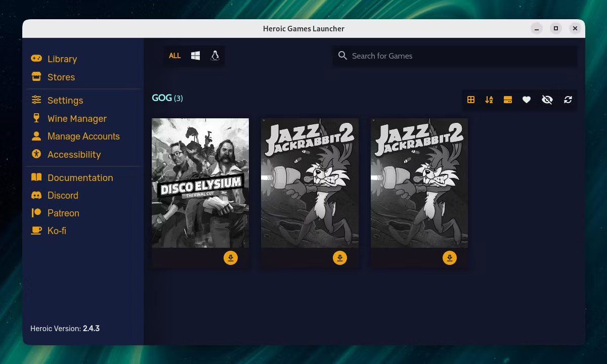Refresh the games library

click(568, 100)
